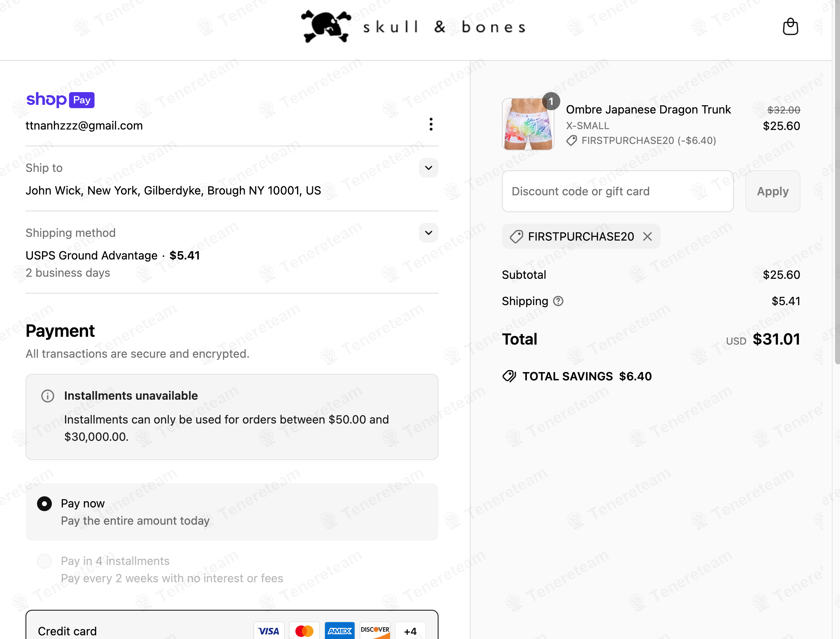The height and width of the screenshot is (639, 840).
Task: Expand the Ship to address section
Action: (x=428, y=168)
